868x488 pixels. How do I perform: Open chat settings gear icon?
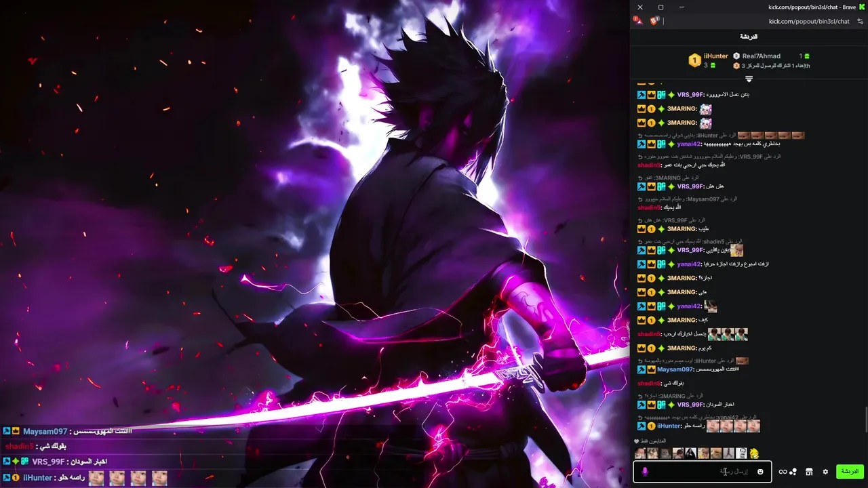[x=825, y=472]
